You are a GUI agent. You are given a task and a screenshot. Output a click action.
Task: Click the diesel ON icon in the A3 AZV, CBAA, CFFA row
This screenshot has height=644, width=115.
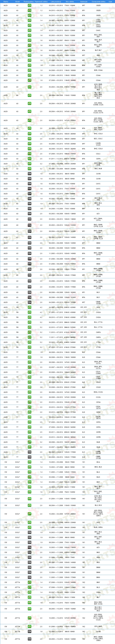click(x=30, y=219)
